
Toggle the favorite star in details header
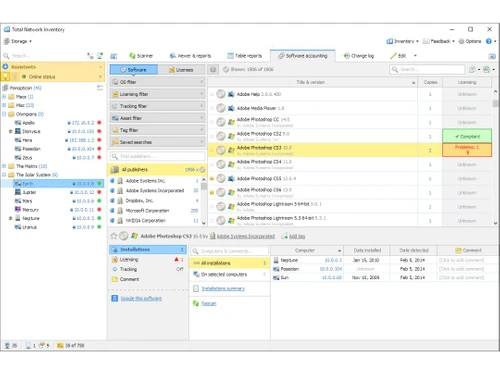click(114, 236)
